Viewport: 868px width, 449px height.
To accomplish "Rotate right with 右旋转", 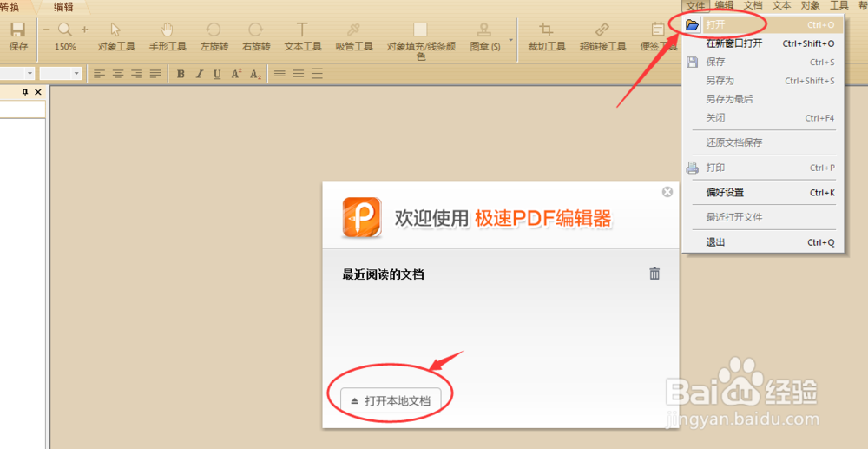I will click(256, 36).
